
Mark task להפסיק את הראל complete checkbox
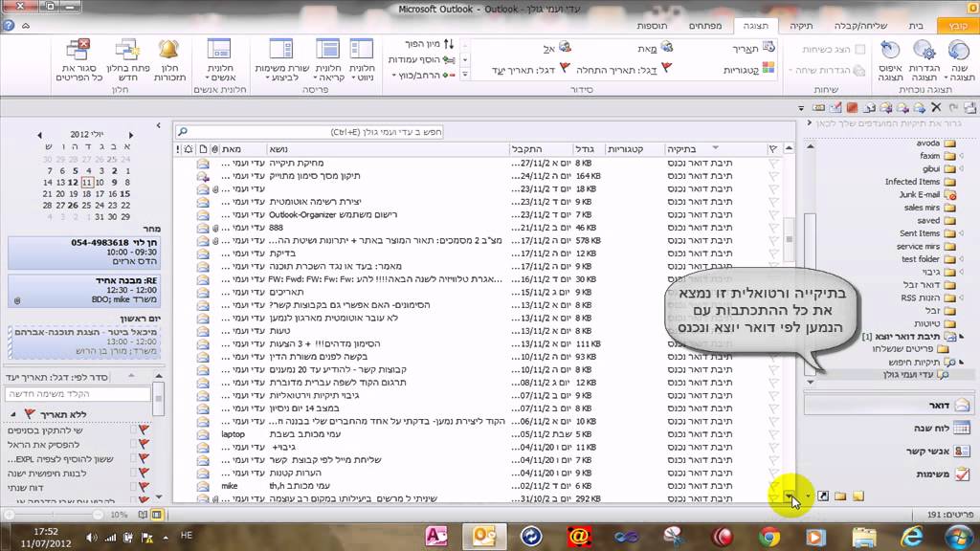click(133, 445)
